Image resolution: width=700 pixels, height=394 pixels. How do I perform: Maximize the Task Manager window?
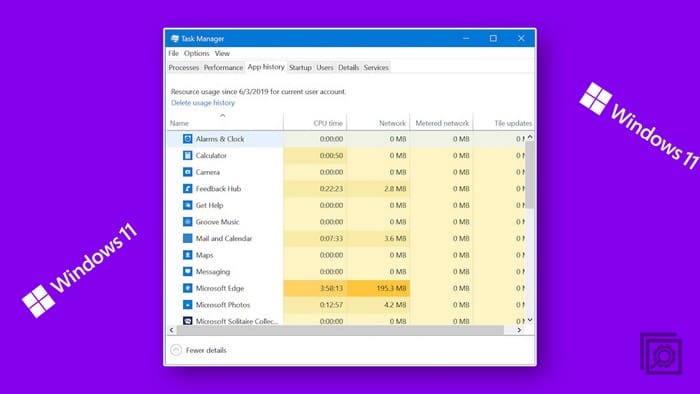pos(493,38)
